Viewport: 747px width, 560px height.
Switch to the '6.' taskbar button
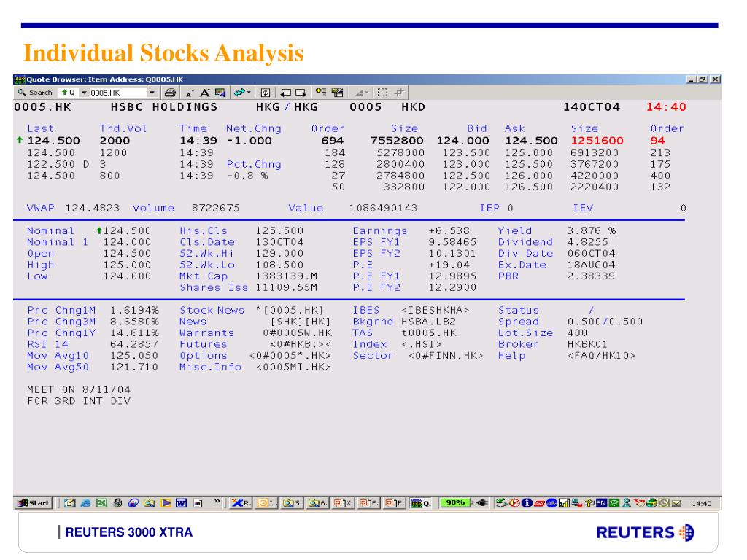pos(317,503)
